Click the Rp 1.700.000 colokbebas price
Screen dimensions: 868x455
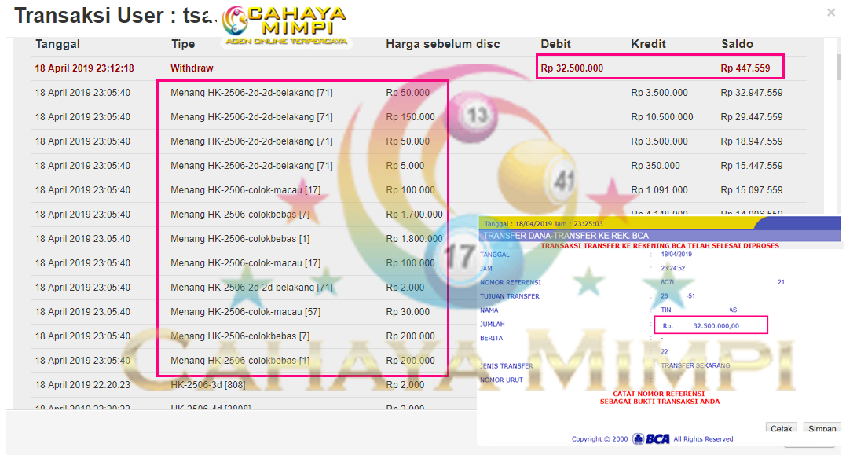click(414, 215)
